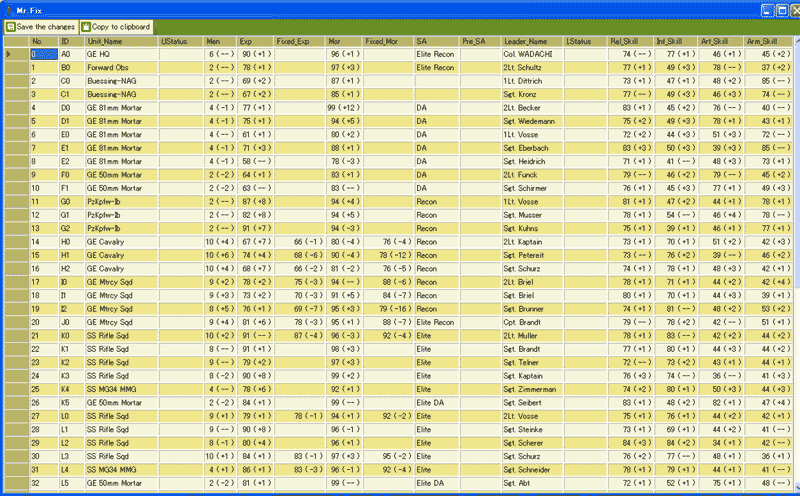Select the 'Sgt. Kronz' leader cell
Screen dimensions: 800x496
click(533, 94)
